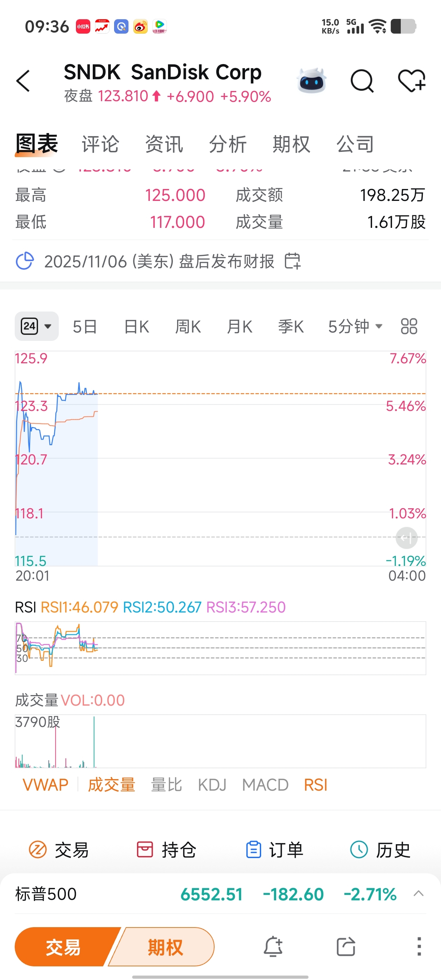
Task: Switch to the 评论 tab
Action: point(100,144)
